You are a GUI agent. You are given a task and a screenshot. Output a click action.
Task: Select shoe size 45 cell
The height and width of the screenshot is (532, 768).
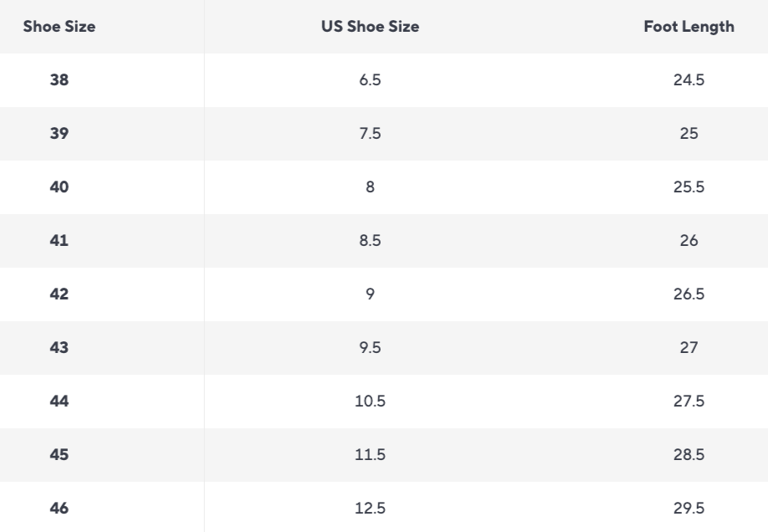coord(59,455)
